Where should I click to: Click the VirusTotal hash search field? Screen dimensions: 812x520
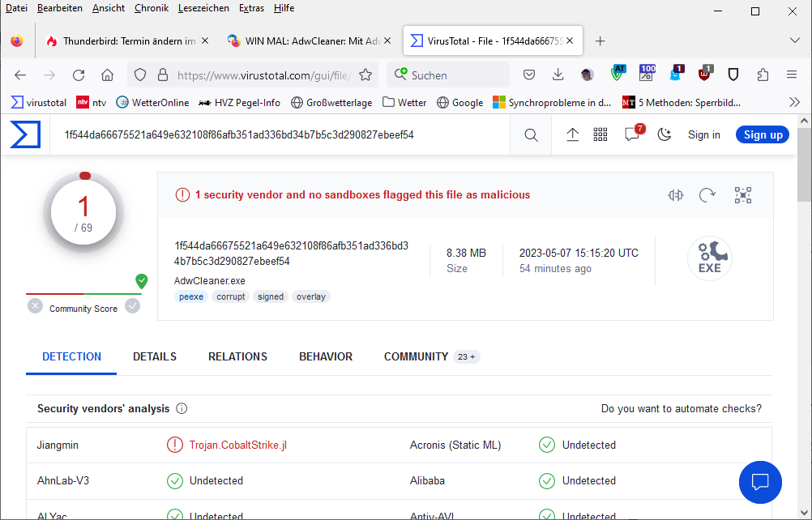[280, 135]
